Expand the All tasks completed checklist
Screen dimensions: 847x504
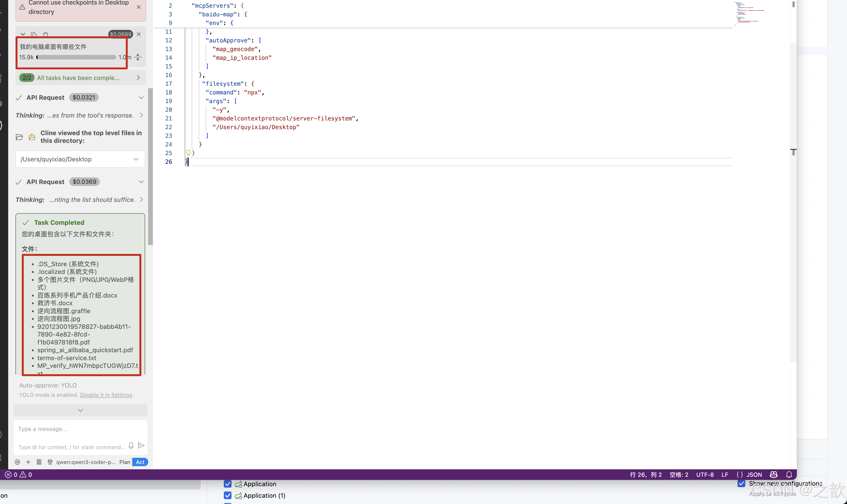coord(138,78)
